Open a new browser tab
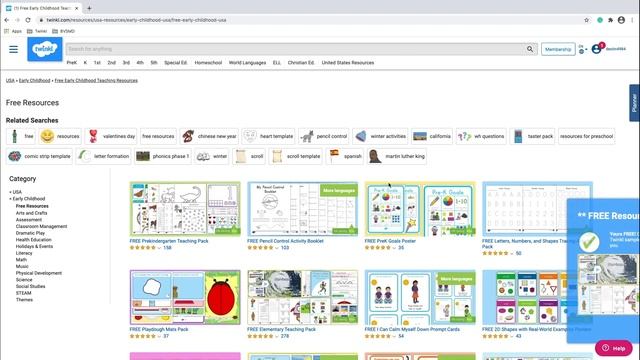 click(89, 8)
